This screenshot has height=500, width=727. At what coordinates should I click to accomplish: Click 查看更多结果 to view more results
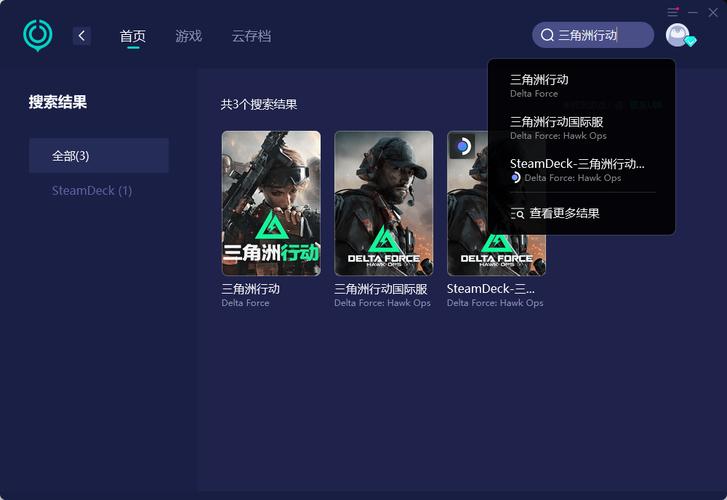coord(564,213)
